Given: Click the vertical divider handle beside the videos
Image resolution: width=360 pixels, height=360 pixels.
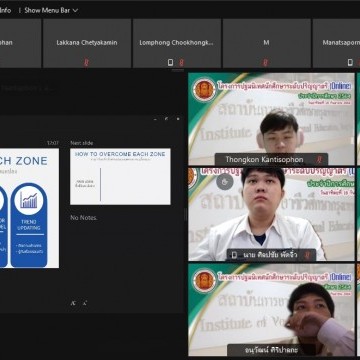Looking at the screenshot, I should click(186, 214).
